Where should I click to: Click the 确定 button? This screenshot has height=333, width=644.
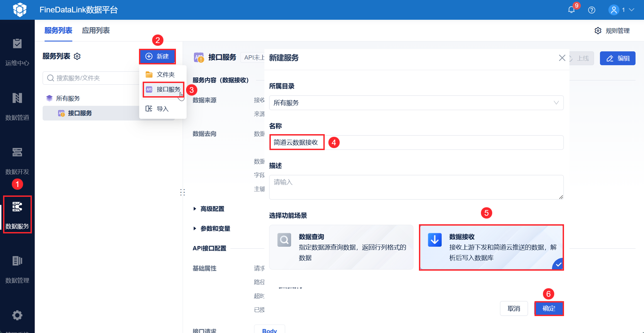549,309
